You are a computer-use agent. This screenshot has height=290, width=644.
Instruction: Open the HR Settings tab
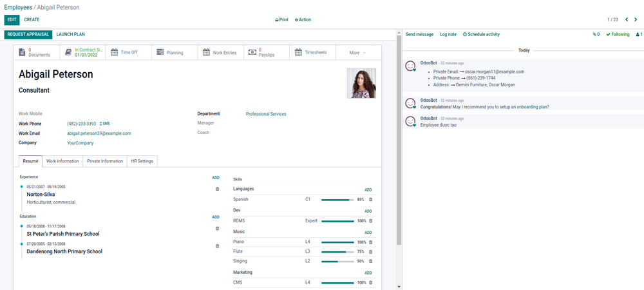click(x=142, y=161)
